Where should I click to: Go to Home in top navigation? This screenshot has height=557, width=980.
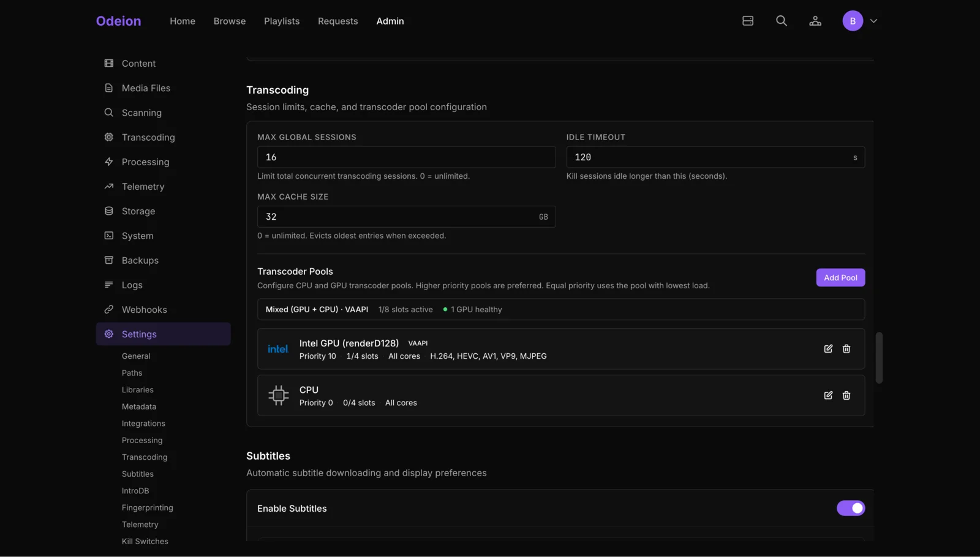(x=183, y=21)
